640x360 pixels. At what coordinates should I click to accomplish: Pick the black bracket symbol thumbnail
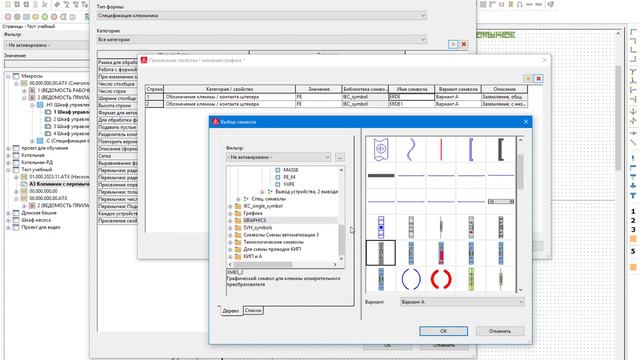[501, 149]
